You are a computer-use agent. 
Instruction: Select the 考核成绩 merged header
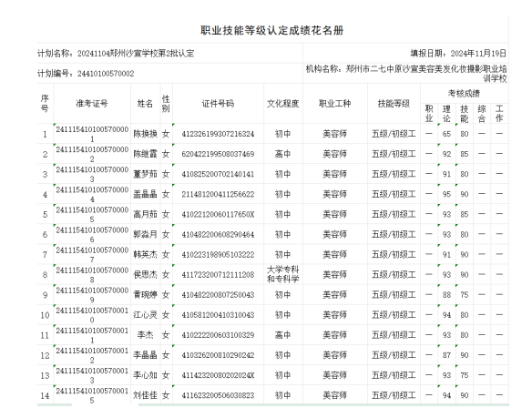(x=465, y=93)
